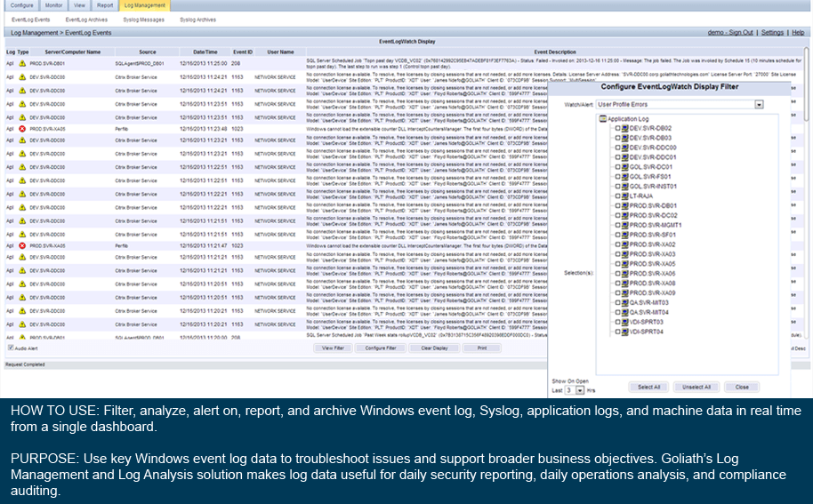This screenshot has width=813, height=504.
Task: Click warning icon on 11:25:00 SQLAgent event row
Action: click(x=22, y=63)
